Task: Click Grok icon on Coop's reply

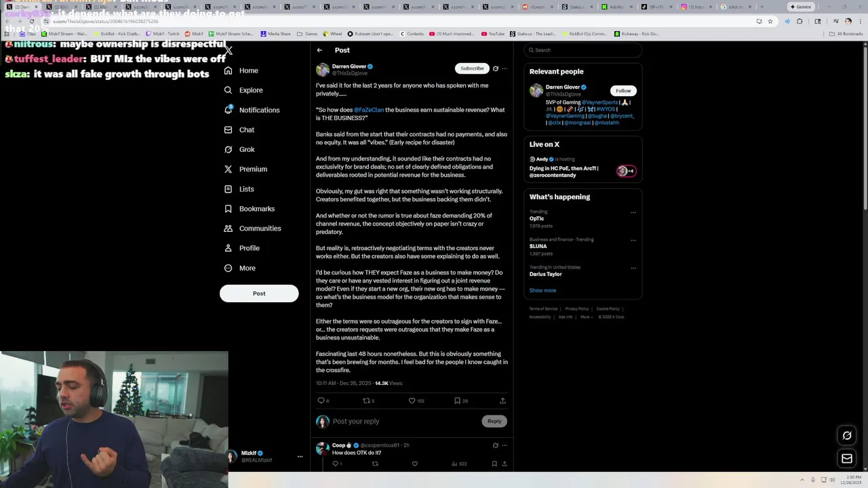Action: (496, 445)
